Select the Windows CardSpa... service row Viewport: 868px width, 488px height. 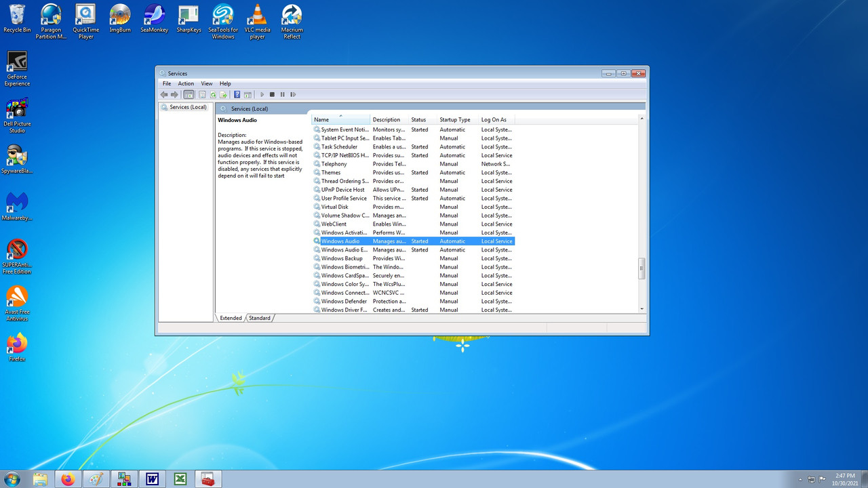414,275
